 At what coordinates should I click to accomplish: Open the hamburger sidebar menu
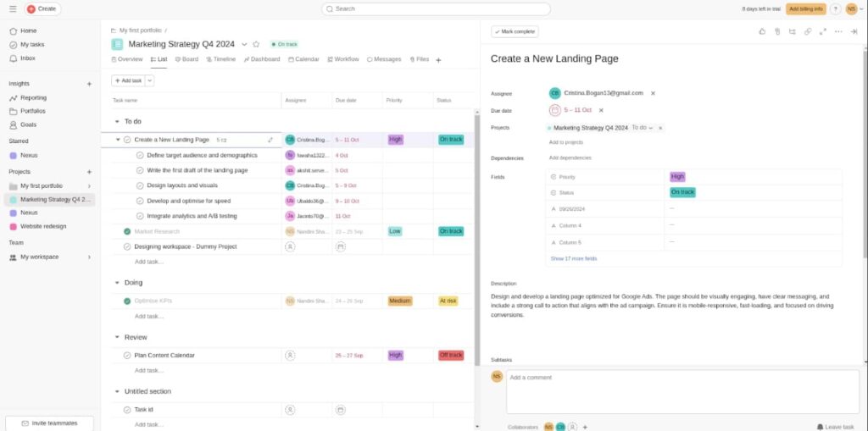(13, 8)
